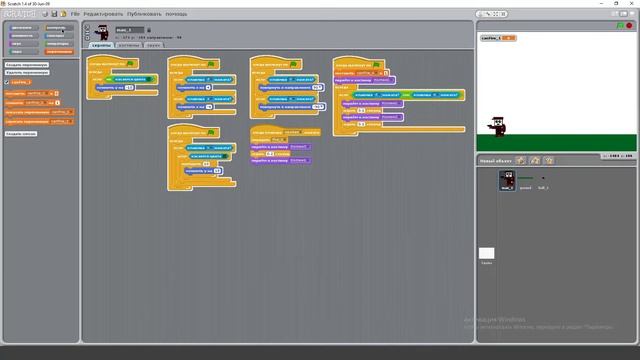Click the 'Удалить переменную' button
The width and height of the screenshot is (640, 360).
(x=27, y=73)
